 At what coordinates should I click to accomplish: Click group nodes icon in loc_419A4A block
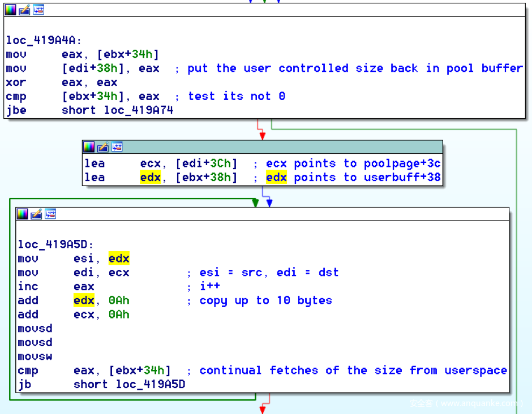point(38,10)
